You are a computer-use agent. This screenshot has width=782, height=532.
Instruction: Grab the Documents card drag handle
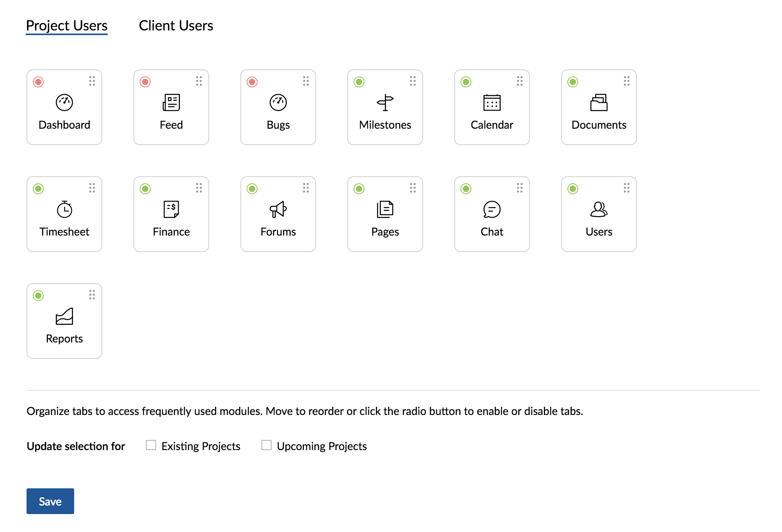click(627, 81)
